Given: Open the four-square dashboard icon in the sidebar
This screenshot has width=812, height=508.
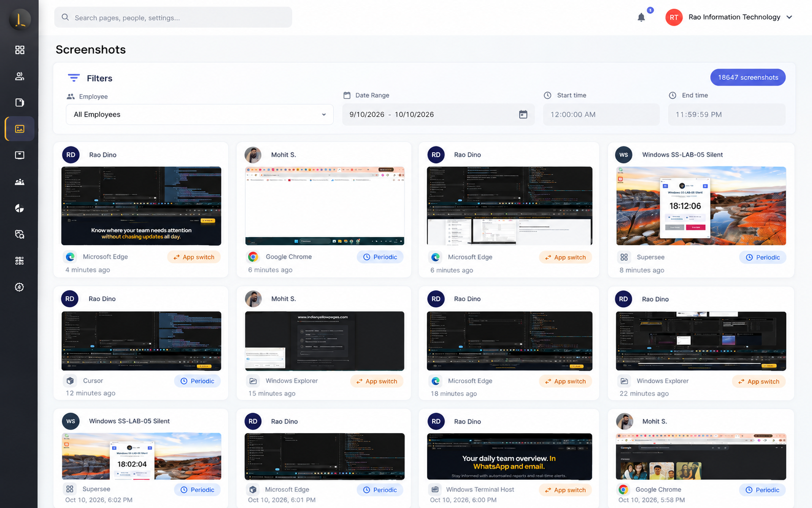Looking at the screenshot, I should [x=19, y=50].
